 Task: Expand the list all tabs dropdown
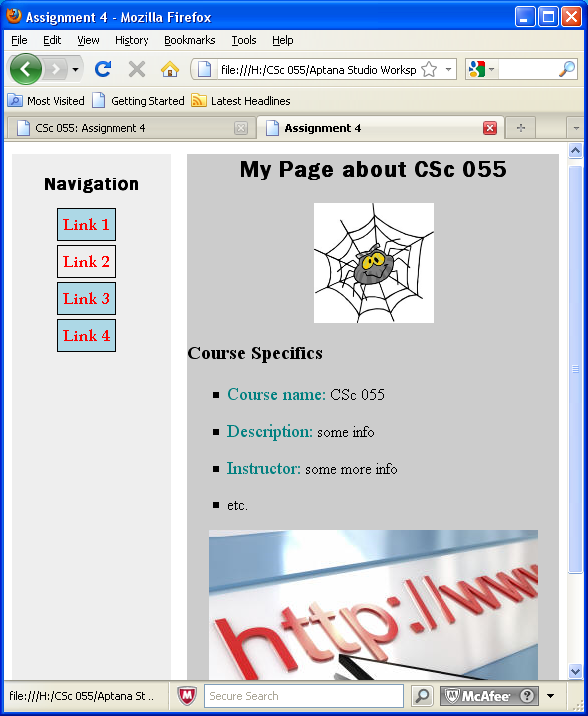tap(576, 128)
